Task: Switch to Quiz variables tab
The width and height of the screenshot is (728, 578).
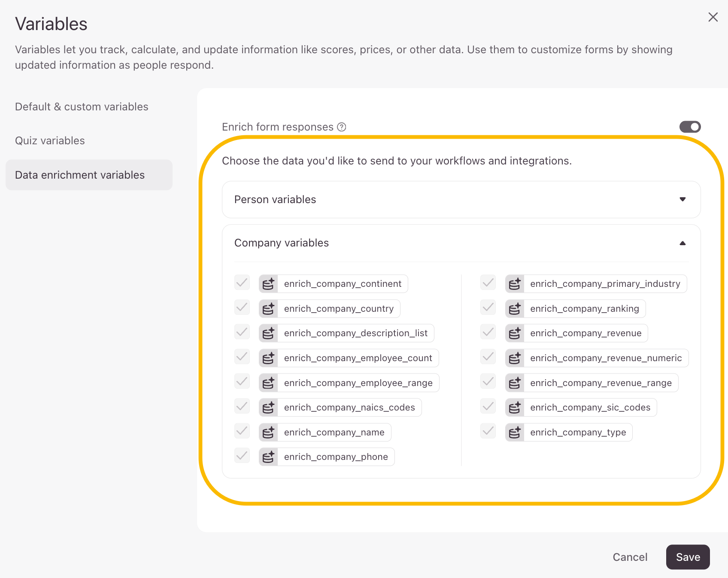Action: point(50,141)
